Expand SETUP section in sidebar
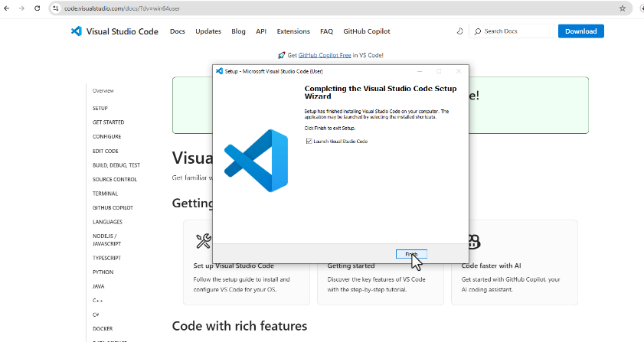Image resolution: width=644 pixels, height=342 pixels. click(x=100, y=109)
